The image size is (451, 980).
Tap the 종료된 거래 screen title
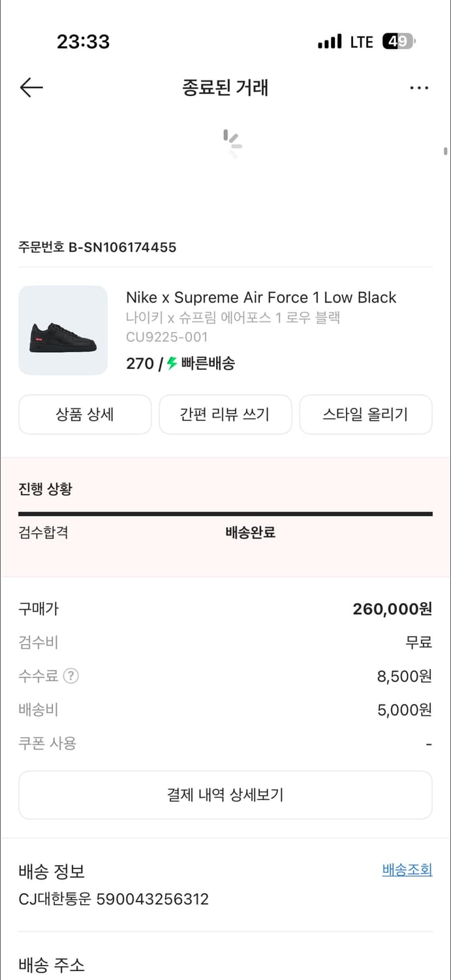225,87
